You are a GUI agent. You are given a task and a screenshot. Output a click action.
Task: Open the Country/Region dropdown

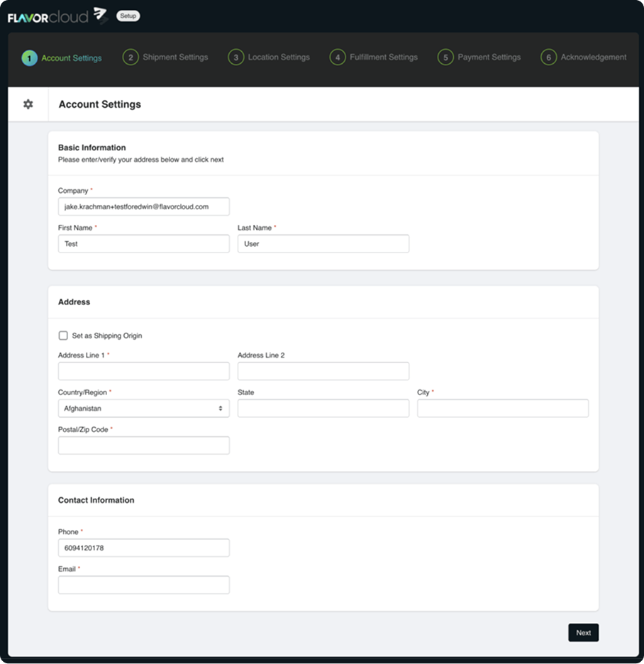tap(143, 408)
